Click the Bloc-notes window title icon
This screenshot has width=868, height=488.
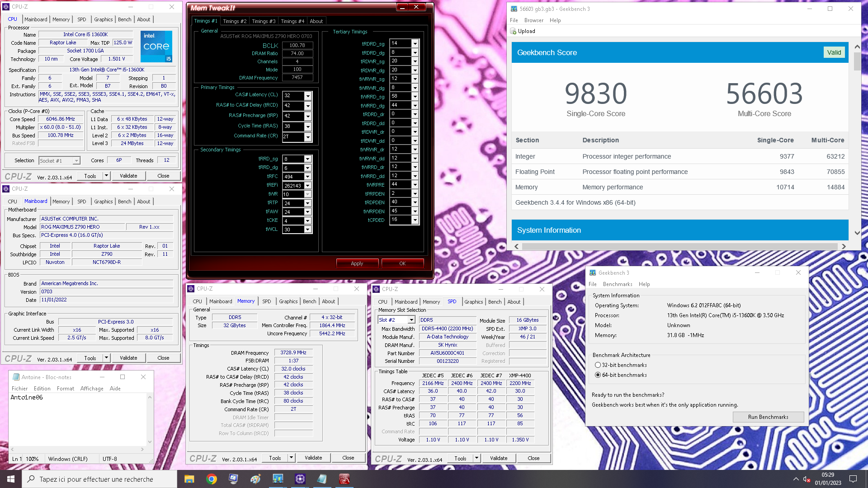click(x=16, y=377)
